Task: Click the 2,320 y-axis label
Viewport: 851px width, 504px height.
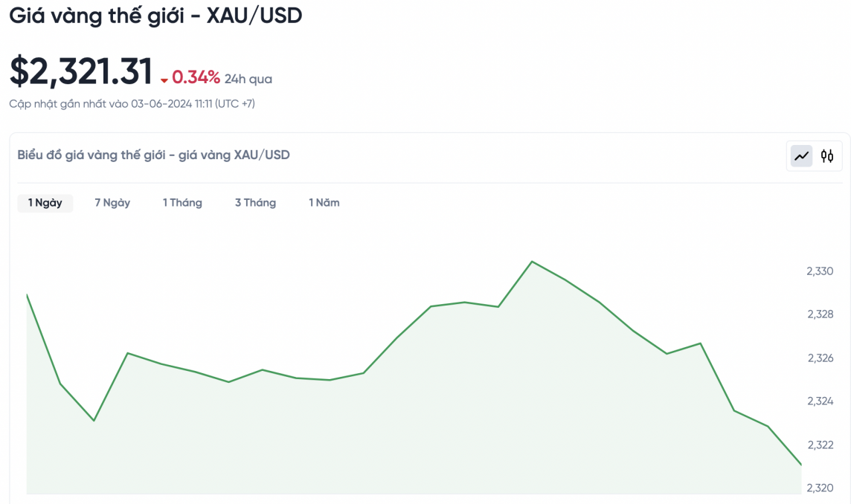Action: click(820, 488)
